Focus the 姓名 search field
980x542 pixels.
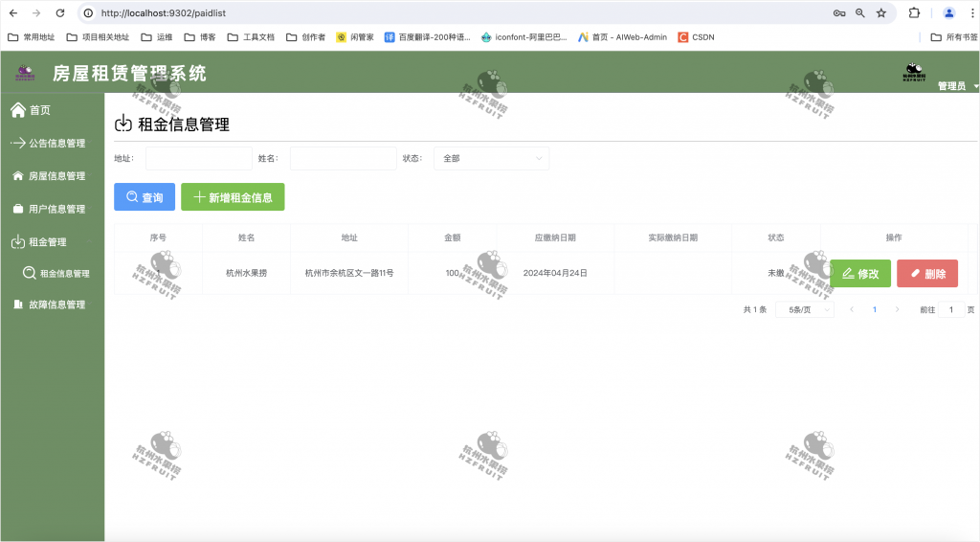point(344,159)
